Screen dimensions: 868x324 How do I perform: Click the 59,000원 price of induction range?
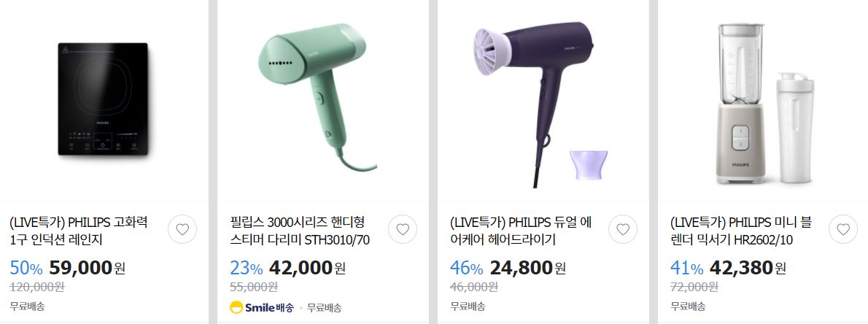[x=88, y=268]
